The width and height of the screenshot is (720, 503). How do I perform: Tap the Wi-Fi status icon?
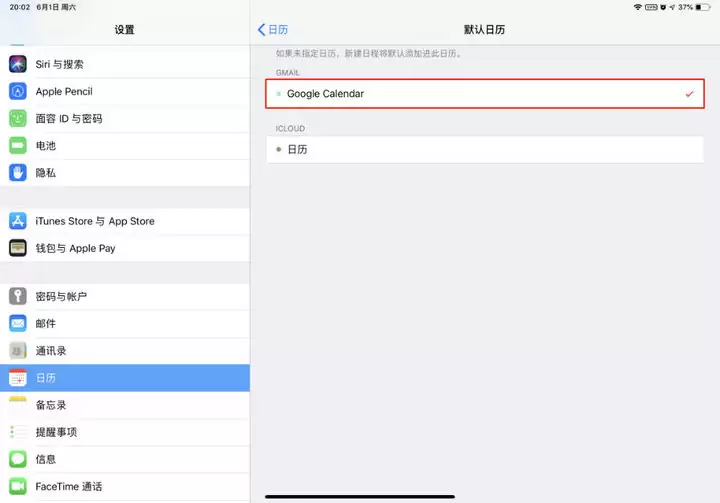[638, 7]
